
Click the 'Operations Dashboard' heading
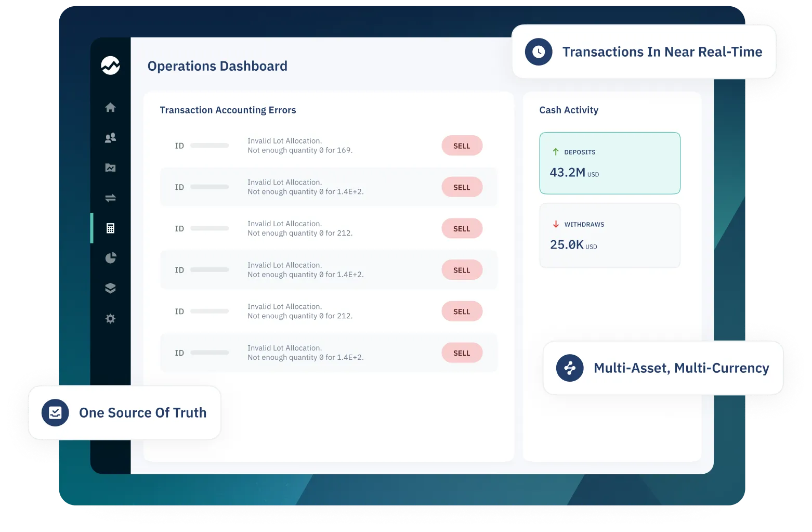point(217,66)
